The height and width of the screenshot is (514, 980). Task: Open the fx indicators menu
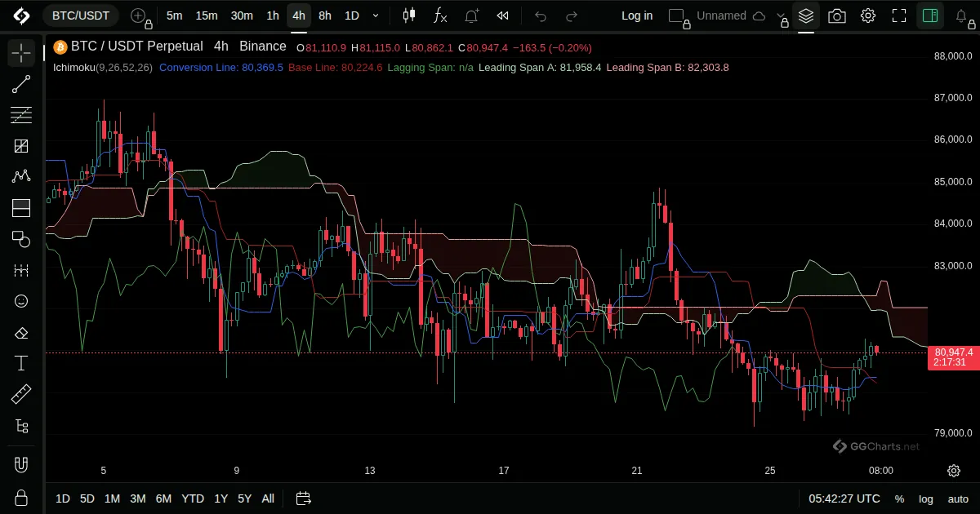(x=440, y=16)
